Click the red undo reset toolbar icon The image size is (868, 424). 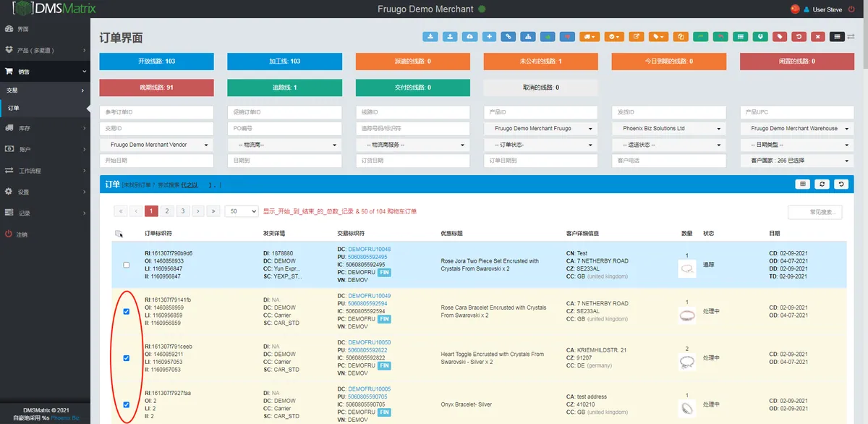(x=799, y=36)
